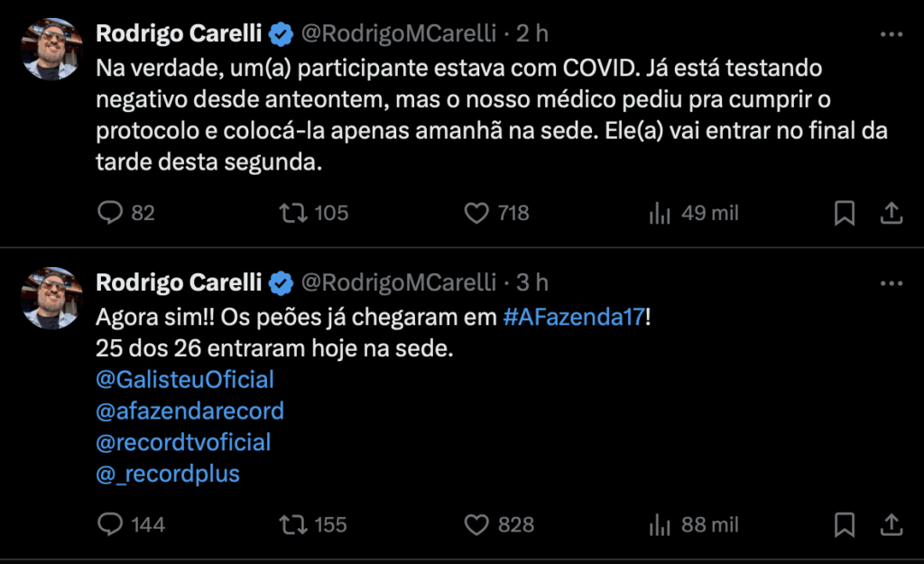Retweet Carelli's COVID protocol post
The height and width of the screenshot is (564, 924).
pyautogui.click(x=292, y=213)
